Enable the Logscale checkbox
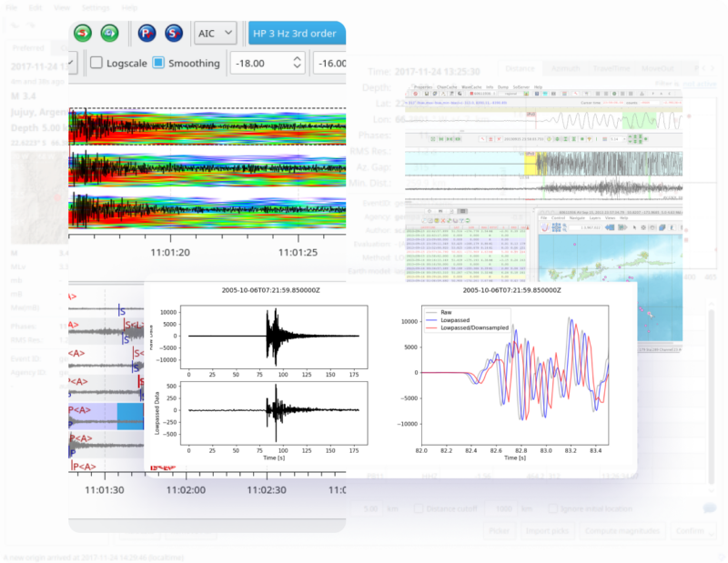This screenshot has width=728, height=563. click(x=96, y=63)
